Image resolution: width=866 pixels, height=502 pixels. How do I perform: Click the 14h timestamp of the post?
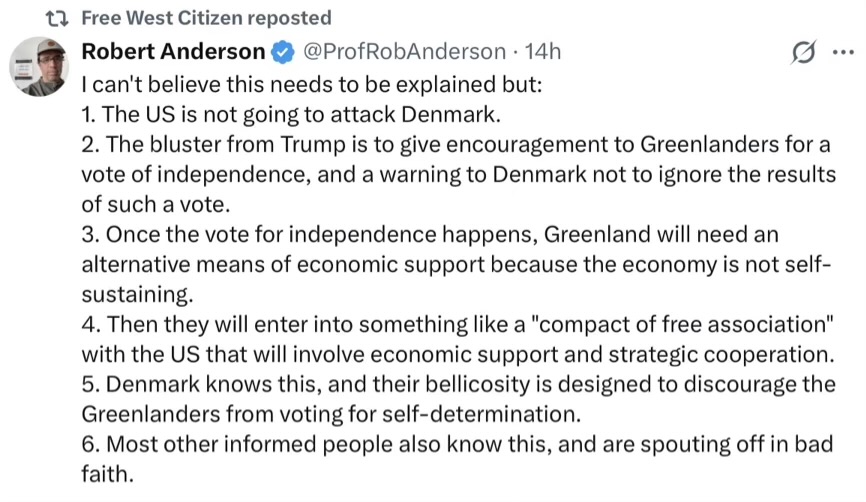[x=542, y=51]
